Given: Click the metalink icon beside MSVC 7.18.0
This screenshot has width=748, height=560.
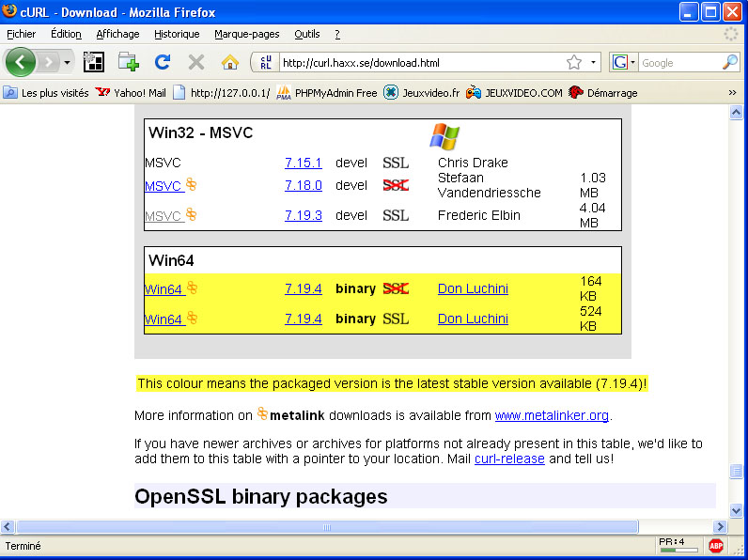Looking at the screenshot, I should tap(192, 184).
